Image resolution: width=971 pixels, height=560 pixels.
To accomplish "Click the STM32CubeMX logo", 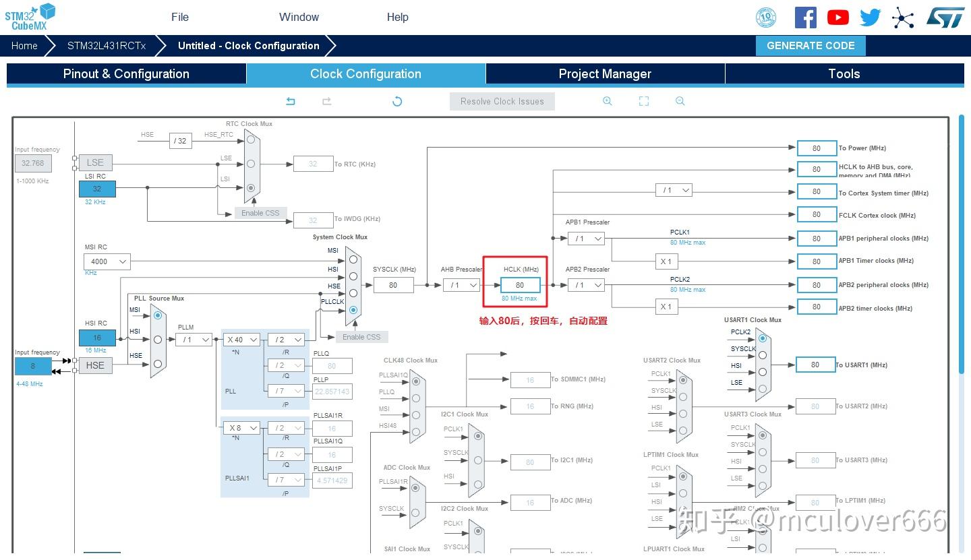I will pos(30,16).
